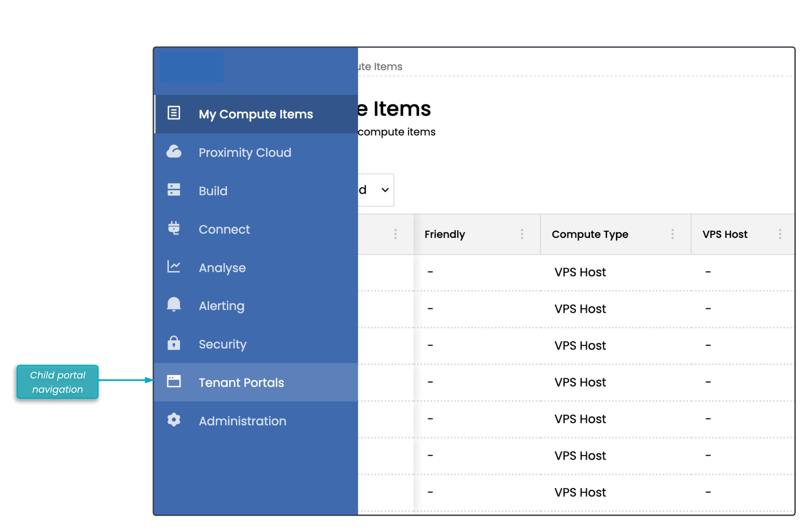Image resolution: width=812 pixels, height=530 pixels.
Task: Click the Build server icon
Action: tap(174, 190)
